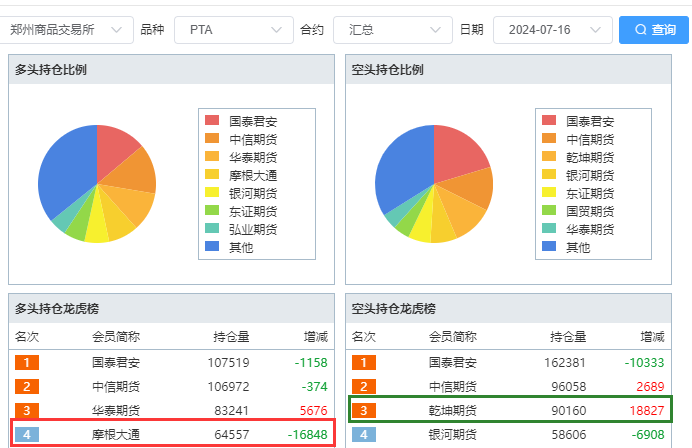Click the red 国泰君安 swatch in long legend
This screenshot has height=448, width=692.
pyautogui.click(x=212, y=121)
